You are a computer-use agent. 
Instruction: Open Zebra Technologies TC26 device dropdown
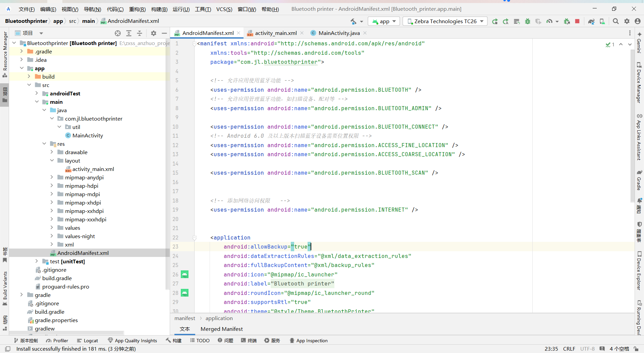click(x=445, y=21)
